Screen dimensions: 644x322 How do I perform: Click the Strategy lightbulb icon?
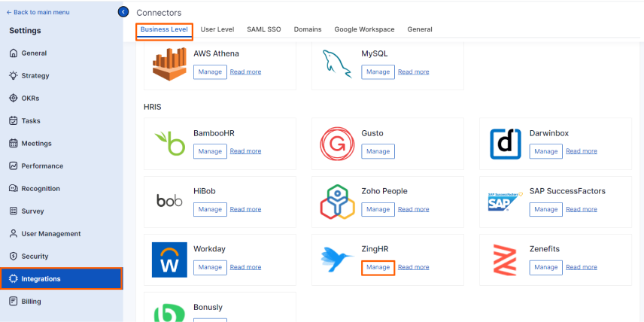(14, 75)
